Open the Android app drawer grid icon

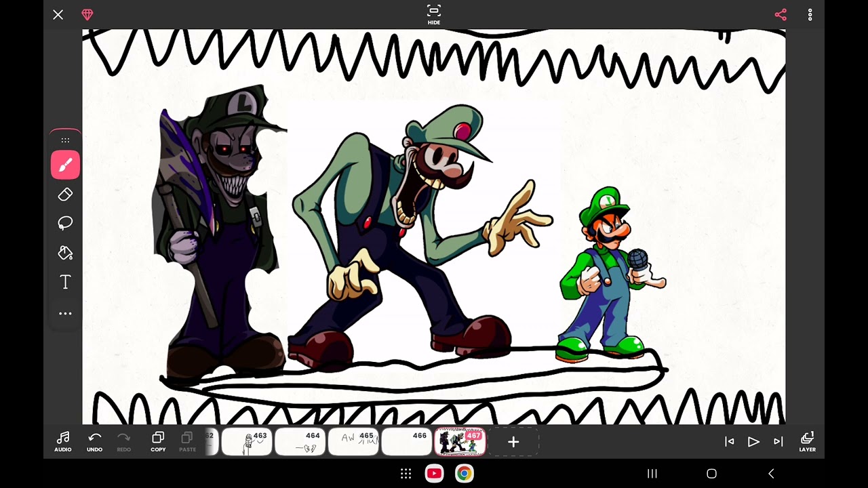coord(406,474)
